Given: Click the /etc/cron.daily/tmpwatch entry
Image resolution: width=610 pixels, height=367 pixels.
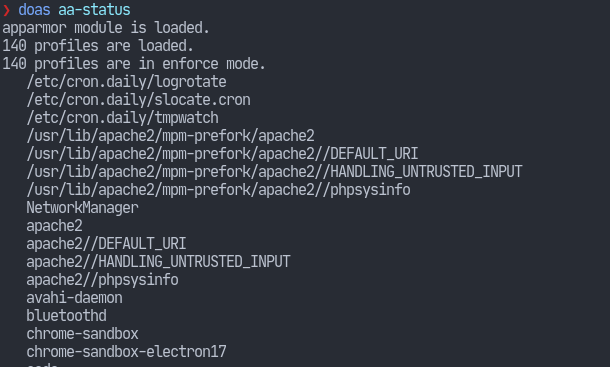Looking at the screenshot, I should tap(123, 118).
